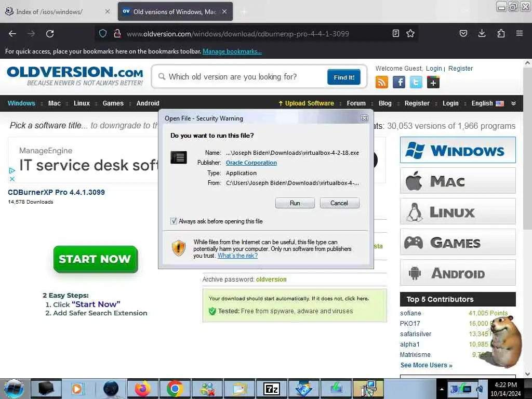Viewport: 532px width, 399px height.
Task: Open the installer taskbar icon with CD
Action: (368, 389)
